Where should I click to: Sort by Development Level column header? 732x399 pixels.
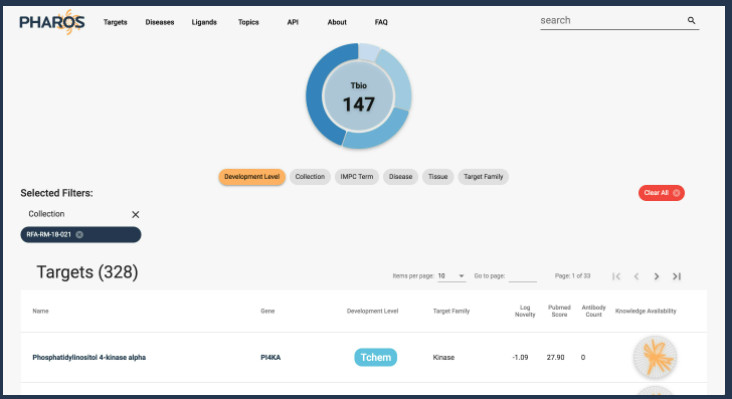pos(373,311)
